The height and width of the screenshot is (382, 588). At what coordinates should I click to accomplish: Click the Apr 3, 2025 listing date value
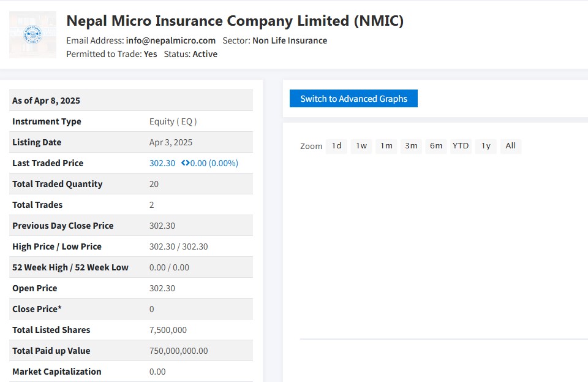click(x=171, y=142)
